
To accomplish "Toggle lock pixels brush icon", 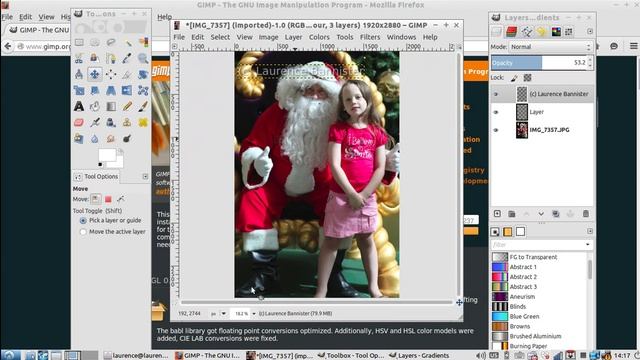I will (514, 78).
